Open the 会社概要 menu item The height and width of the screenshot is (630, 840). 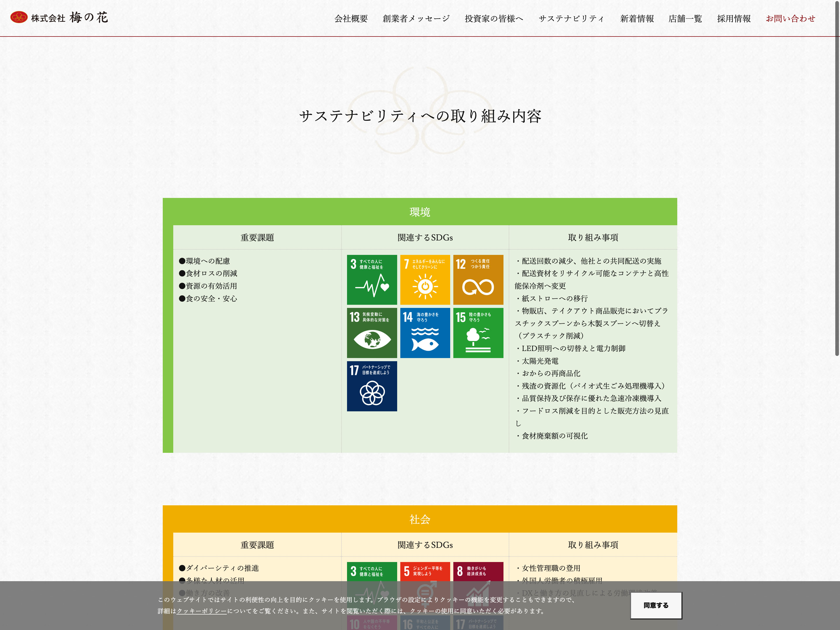tap(351, 19)
